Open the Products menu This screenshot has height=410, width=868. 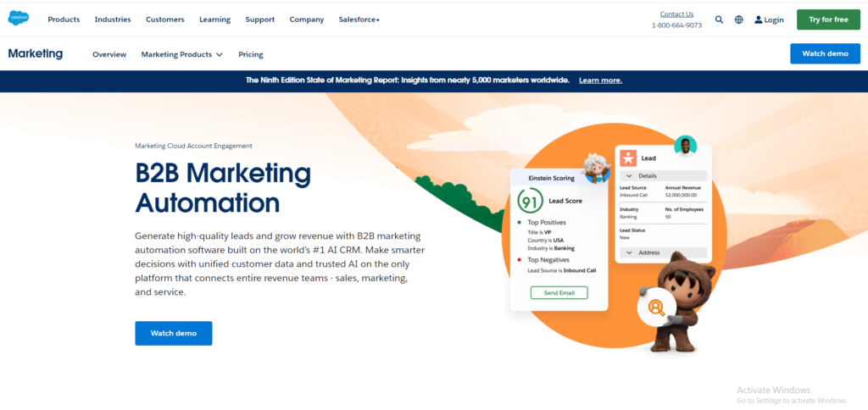coord(64,19)
